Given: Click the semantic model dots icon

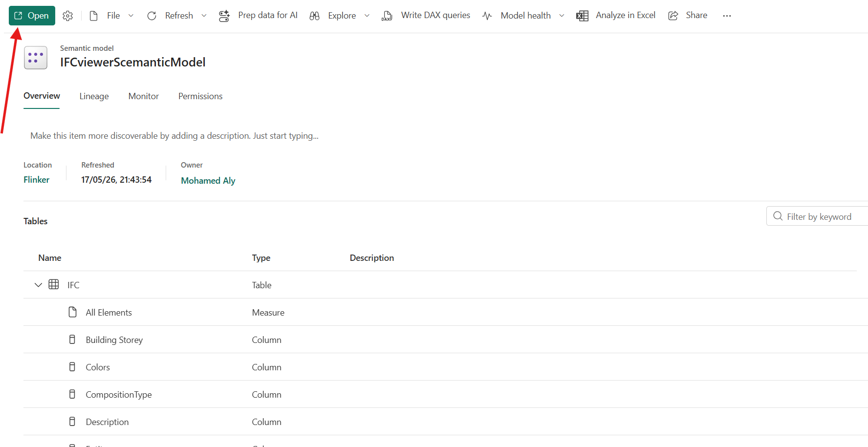Looking at the screenshot, I should point(36,58).
